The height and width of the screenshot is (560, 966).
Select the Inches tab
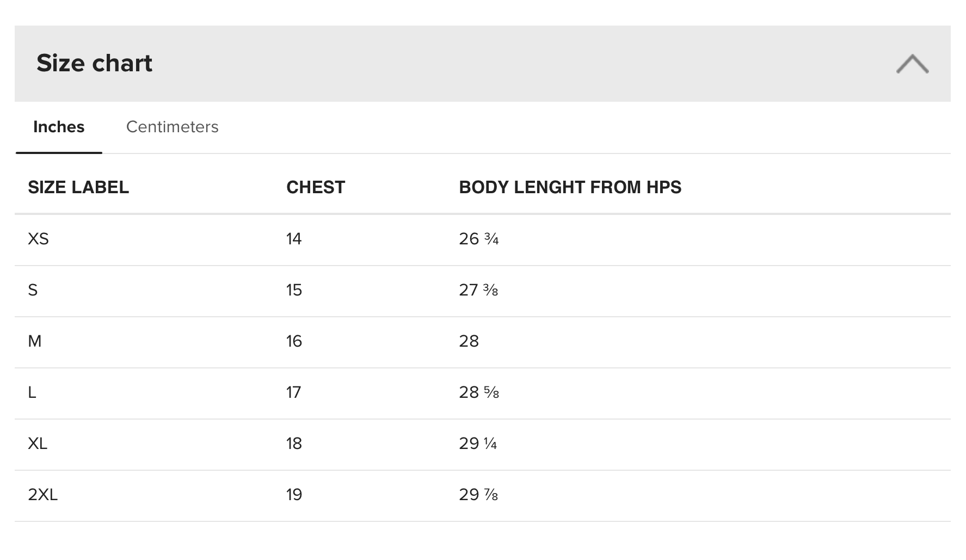click(x=59, y=127)
